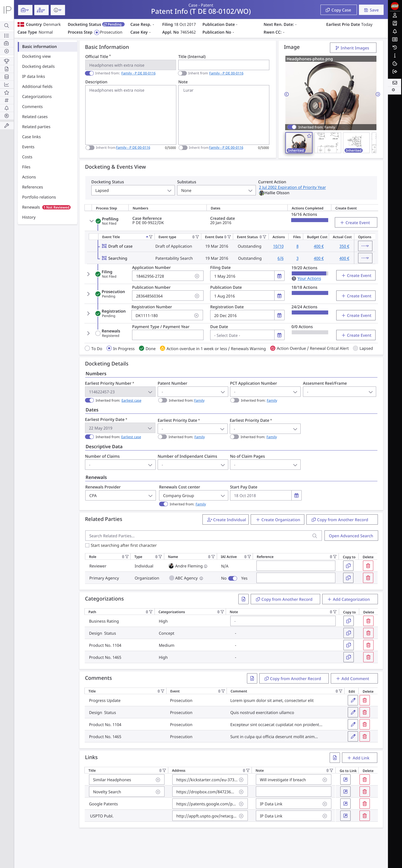Open the Similar Headphones link externally
This screenshot has width=402, height=868.
(345, 779)
